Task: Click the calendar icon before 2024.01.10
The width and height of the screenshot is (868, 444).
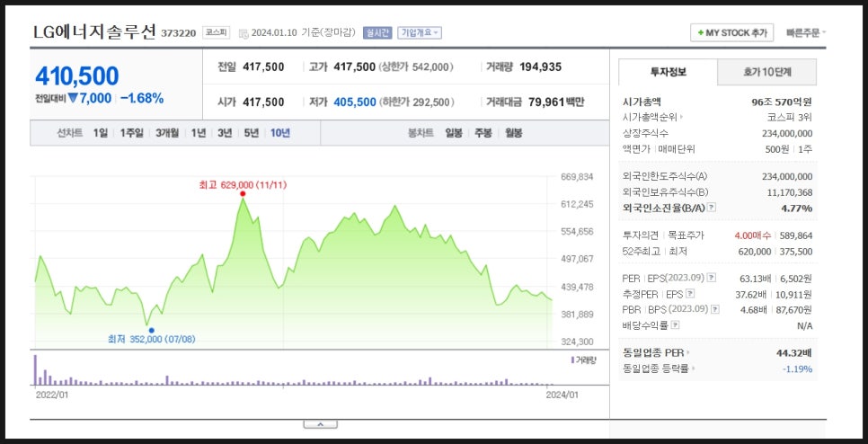Action: [244, 33]
